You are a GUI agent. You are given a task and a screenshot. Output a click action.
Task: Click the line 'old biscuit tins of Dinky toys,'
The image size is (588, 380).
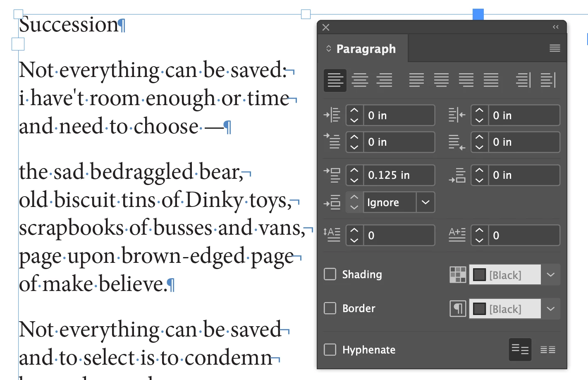point(155,200)
